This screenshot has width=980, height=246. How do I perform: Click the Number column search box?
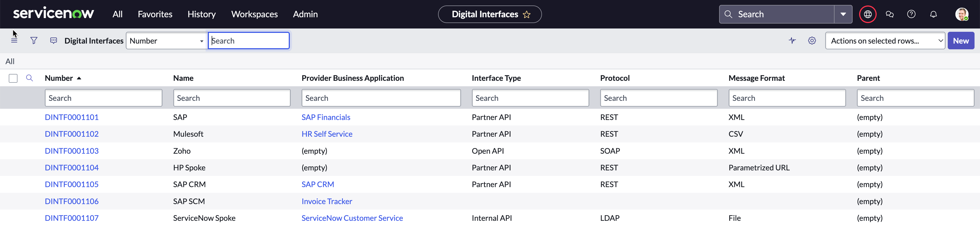103,98
